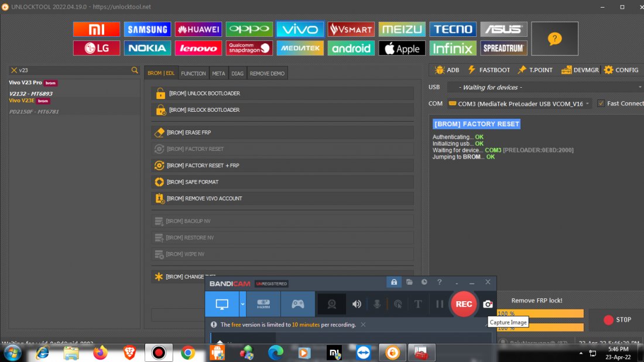The width and height of the screenshot is (644, 362).
Task: Run [BROM] RELOCK BOOTLOADER
Action: coord(283,109)
